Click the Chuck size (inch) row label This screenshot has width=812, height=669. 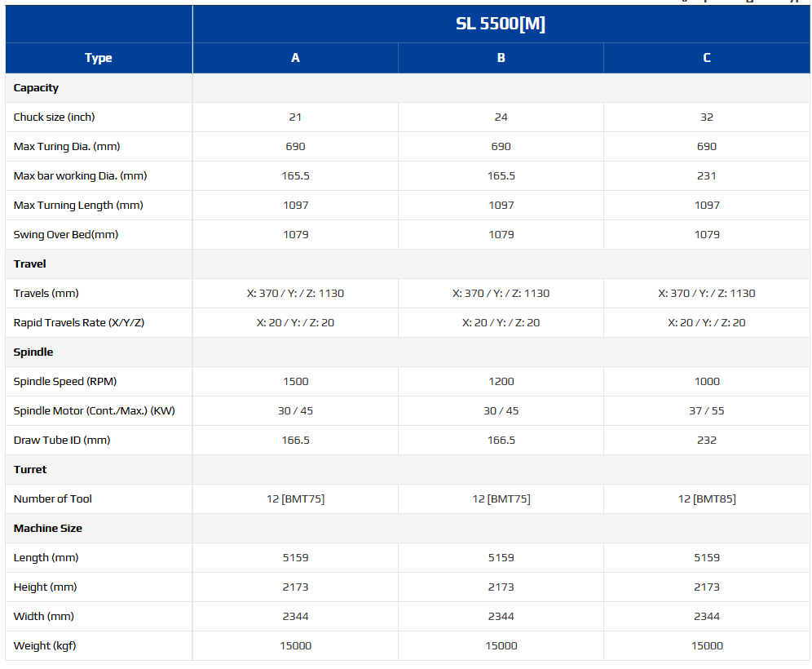pyautogui.click(x=54, y=117)
